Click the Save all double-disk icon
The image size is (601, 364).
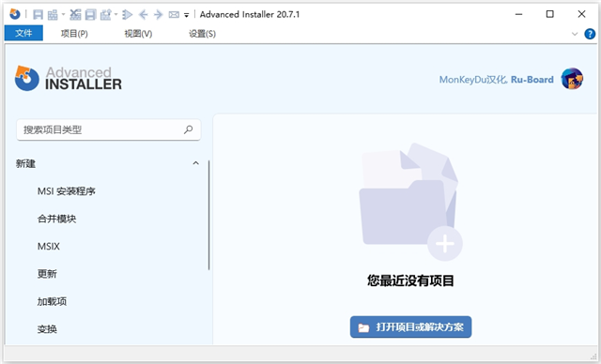tap(90, 15)
